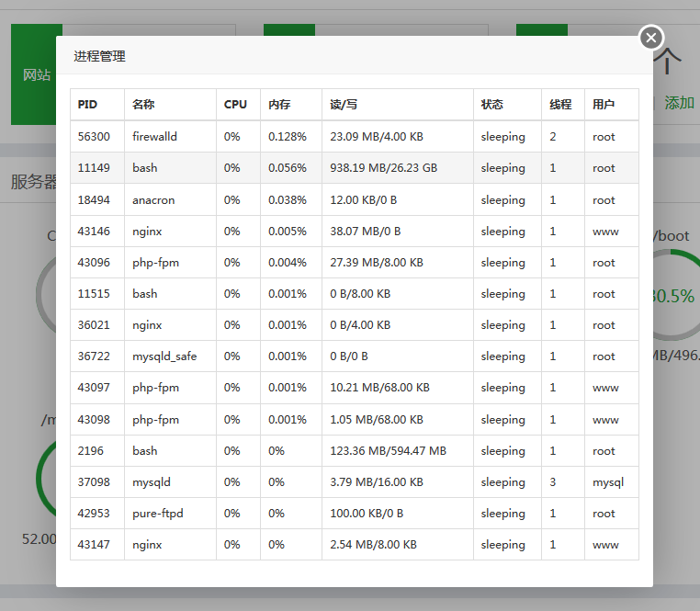Select PID 43147 nginx row
This screenshot has width=700, height=611.
click(355, 545)
